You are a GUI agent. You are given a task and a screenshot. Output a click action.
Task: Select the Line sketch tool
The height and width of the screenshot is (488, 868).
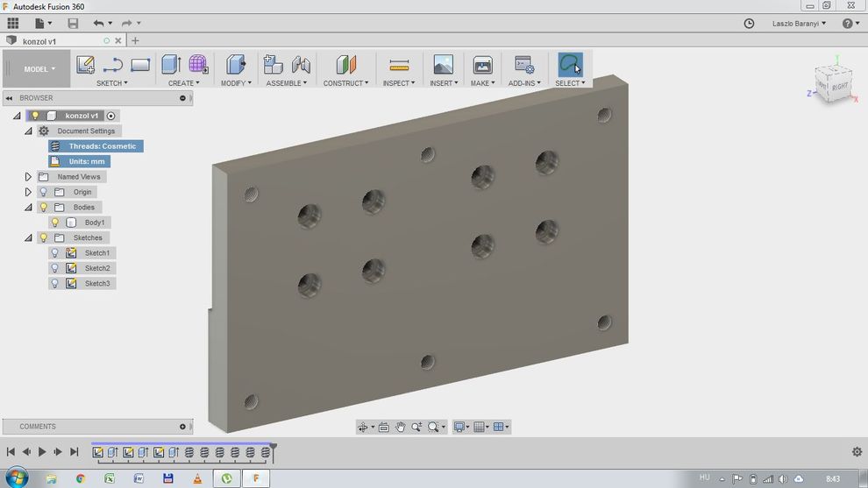112,65
